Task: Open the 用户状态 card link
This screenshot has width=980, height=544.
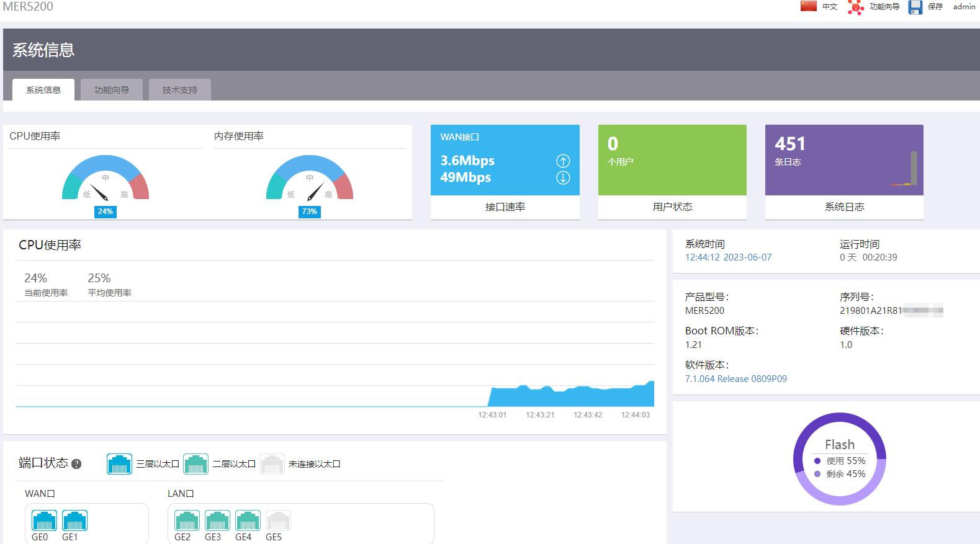Action: pos(673,207)
